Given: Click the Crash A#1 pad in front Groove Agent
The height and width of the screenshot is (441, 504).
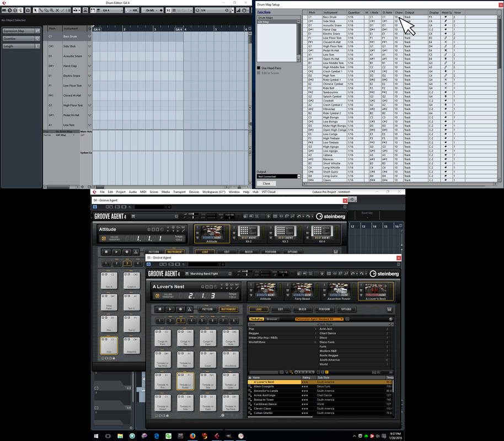Looking at the screenshot, I should click(208, 359).
